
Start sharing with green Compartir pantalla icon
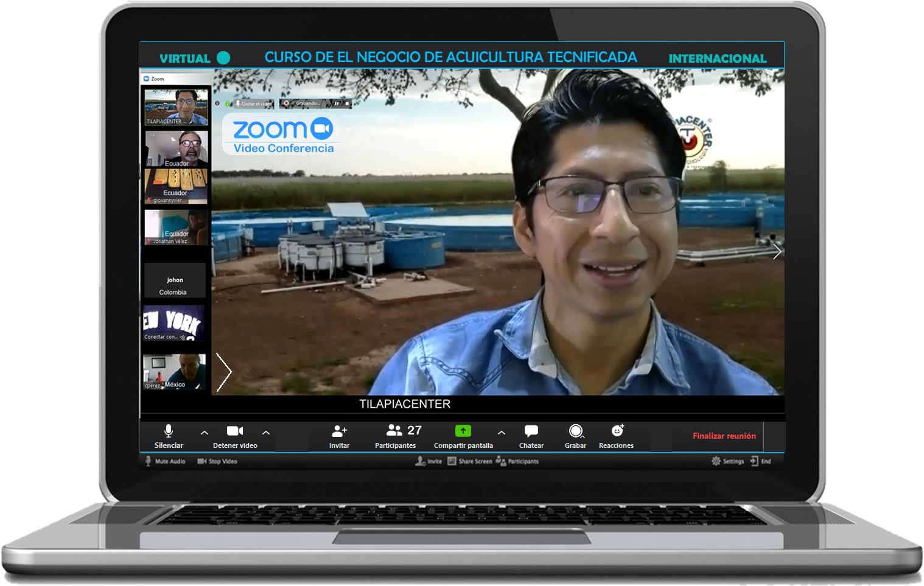point(463,431)
